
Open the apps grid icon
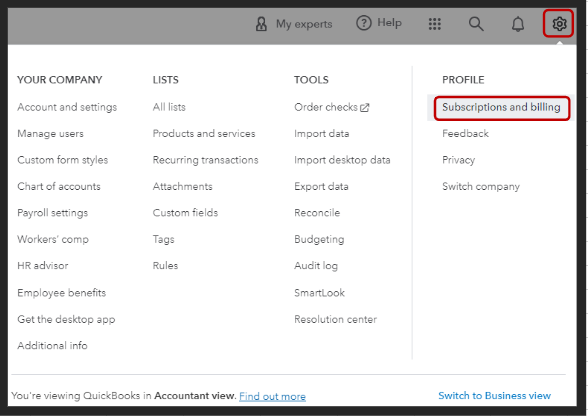(x=435, y=24)
